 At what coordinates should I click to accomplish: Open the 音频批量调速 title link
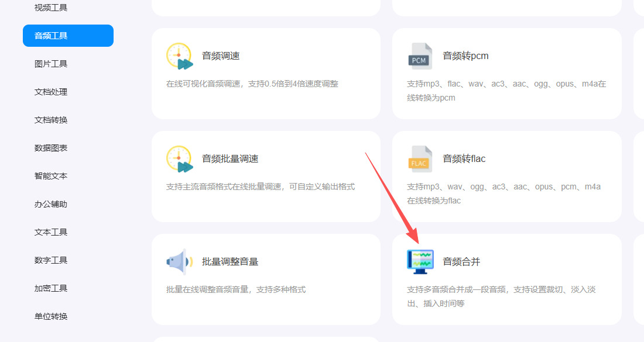(x=230, y=158)
